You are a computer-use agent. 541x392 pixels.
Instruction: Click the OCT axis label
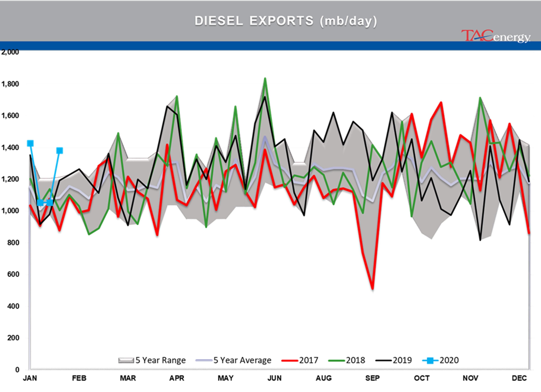[x=422, y=378]
